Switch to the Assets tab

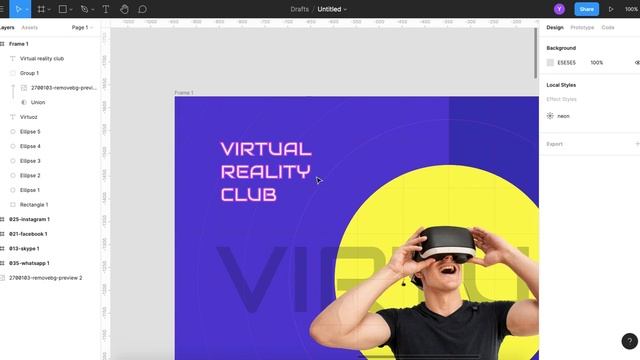[29, 27]
